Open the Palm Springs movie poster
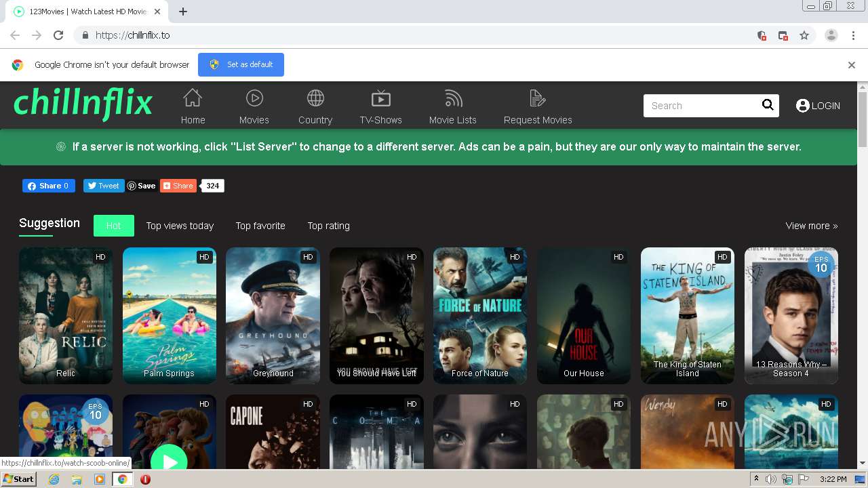The height and width of the screenshot is (488, 868). [170, 315]
